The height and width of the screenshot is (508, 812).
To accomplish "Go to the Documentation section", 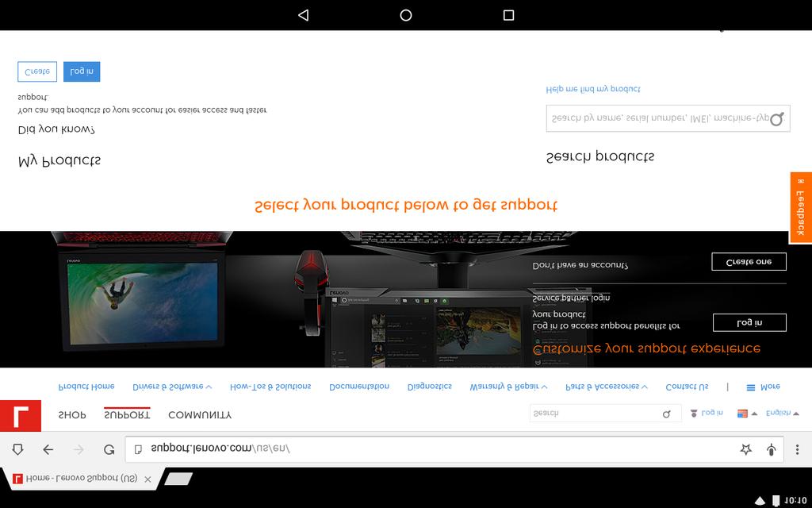I will pyautogui.click(x=359, y=387).
